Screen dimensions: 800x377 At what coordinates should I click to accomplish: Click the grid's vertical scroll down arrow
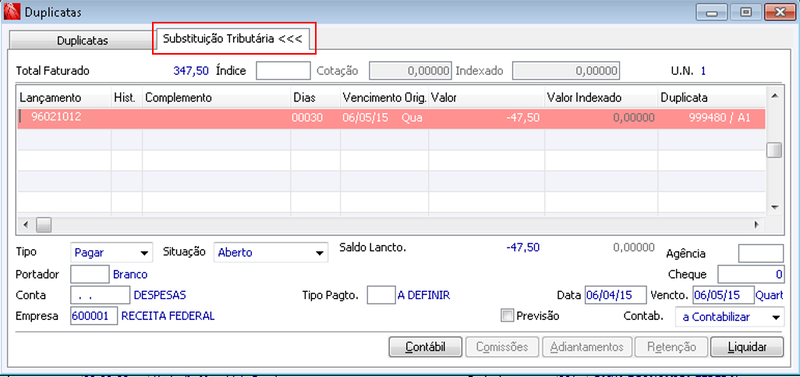click(x=774, y=208)
